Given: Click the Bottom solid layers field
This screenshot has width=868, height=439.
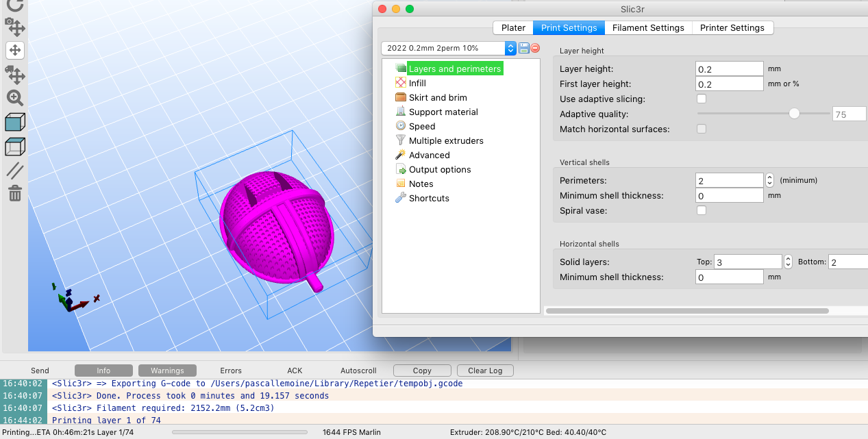Looking at the screenshot, I should [x=848, y=262].
